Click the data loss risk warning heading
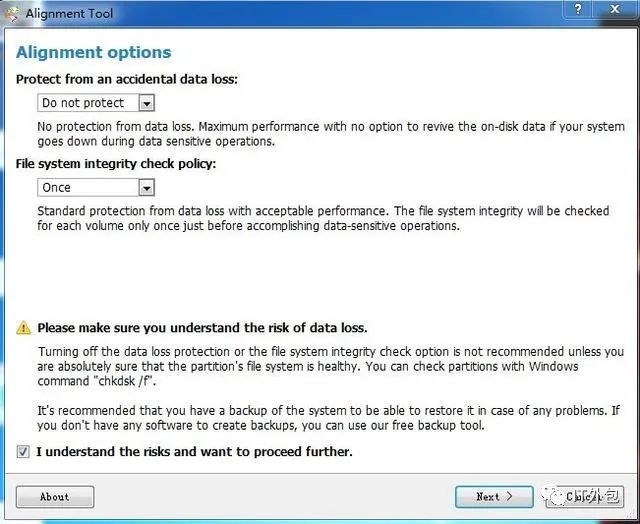 (202, 328)
